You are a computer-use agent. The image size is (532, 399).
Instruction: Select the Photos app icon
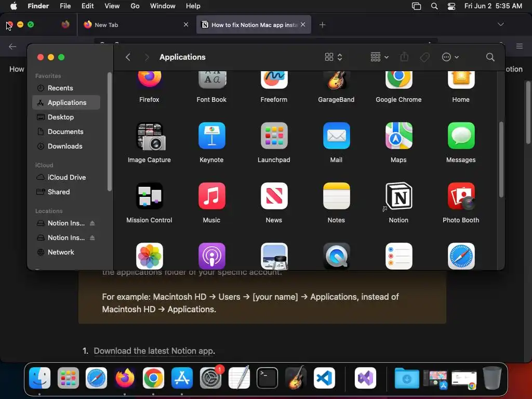pyautogui.click(x=149, y=256)
